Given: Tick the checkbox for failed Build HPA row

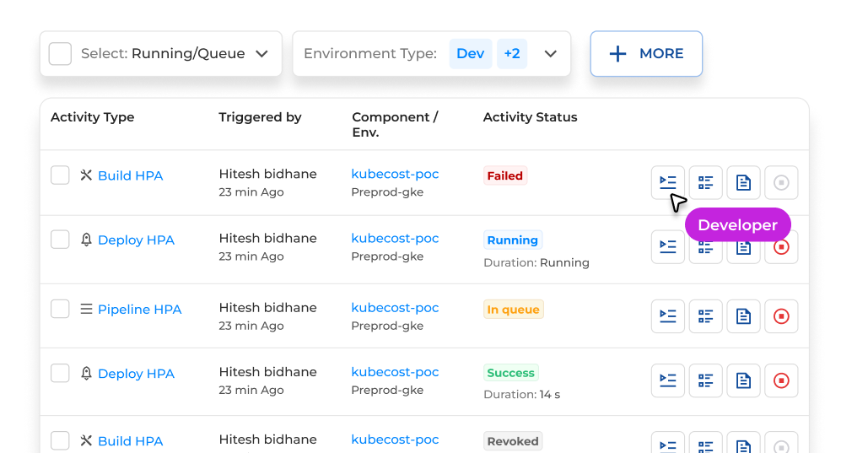Looking at the screenshot, I should [60, 175].
